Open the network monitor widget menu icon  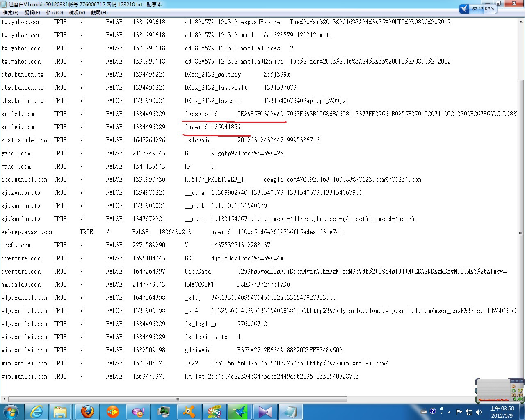point(513,381)
